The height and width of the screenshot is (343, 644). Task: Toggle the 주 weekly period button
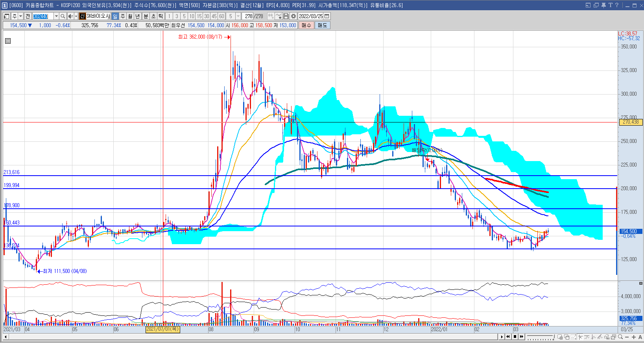(123, 16)
